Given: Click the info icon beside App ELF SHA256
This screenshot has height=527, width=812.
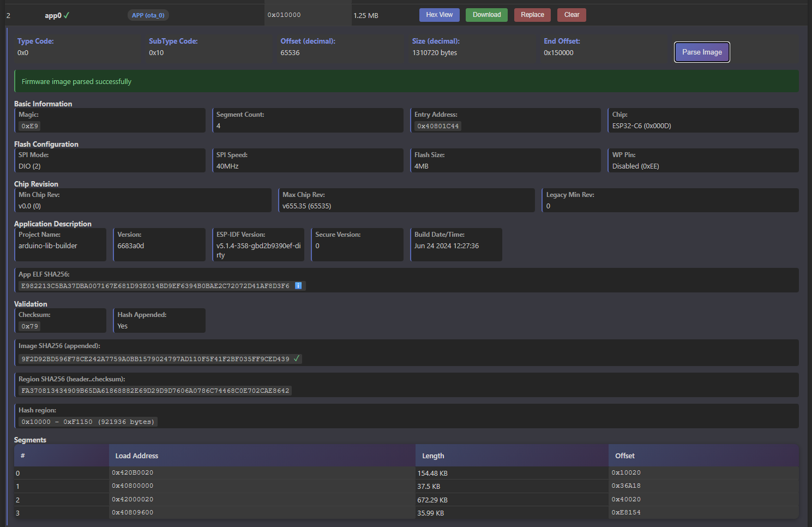Looking at the screenshot, I should click(298, 286).
